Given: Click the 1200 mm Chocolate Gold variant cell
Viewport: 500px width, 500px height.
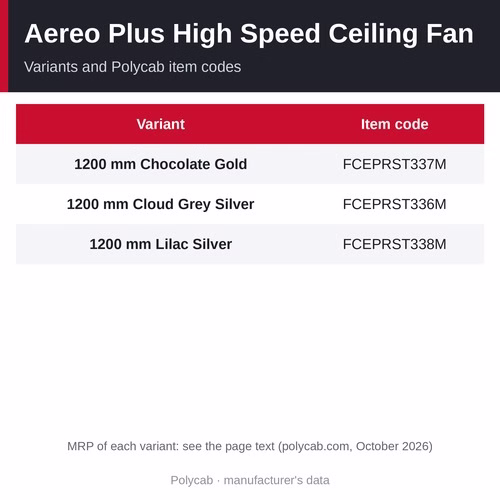Looking at the screenshot, I should (x=161, y=164).
